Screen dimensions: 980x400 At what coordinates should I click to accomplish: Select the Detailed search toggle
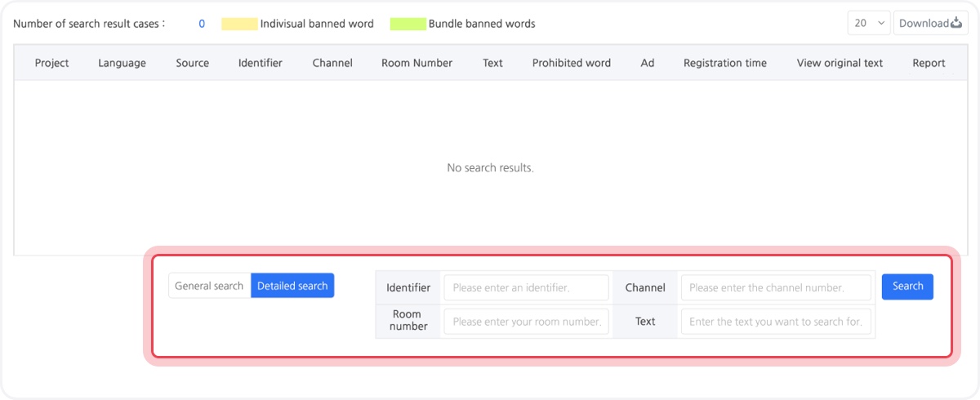292,286
